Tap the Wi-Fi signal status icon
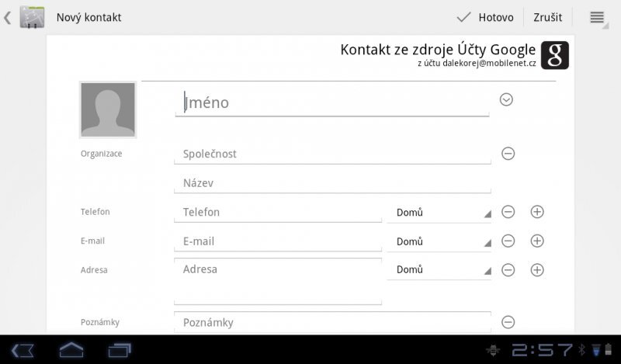The height and width of the screenshot is (364, 621). pos(595,350)
